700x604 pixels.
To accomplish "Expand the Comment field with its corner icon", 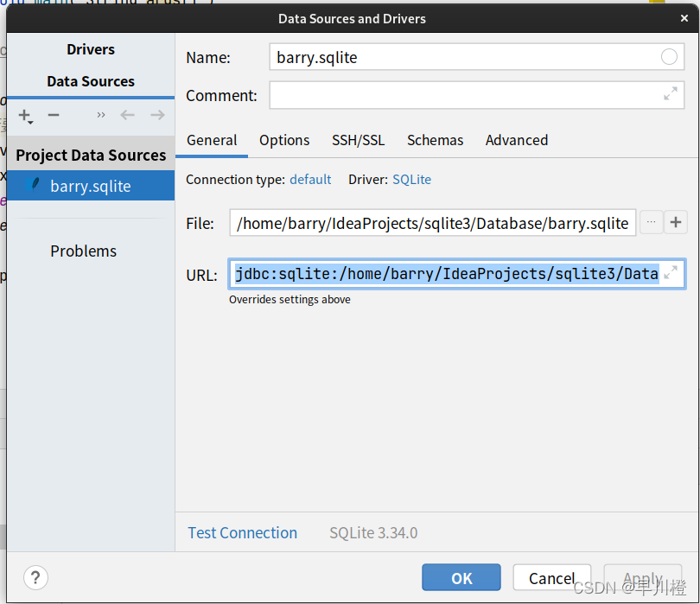I will pos(671,95).
